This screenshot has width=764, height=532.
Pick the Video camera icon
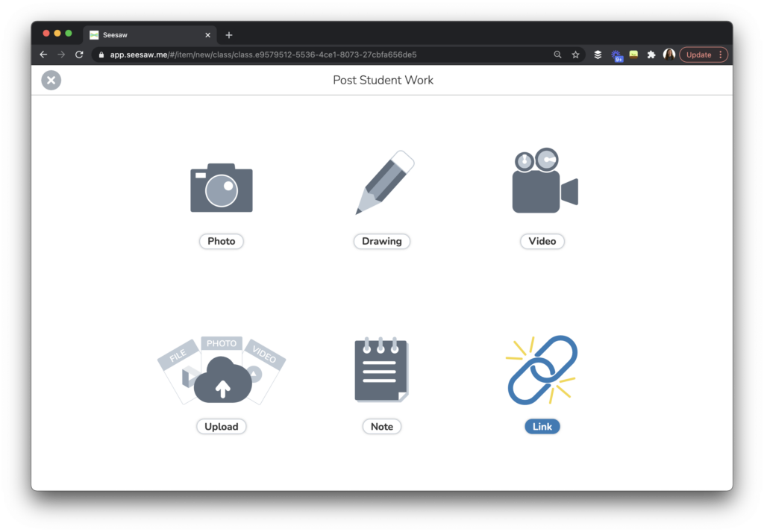coord(542,181)
